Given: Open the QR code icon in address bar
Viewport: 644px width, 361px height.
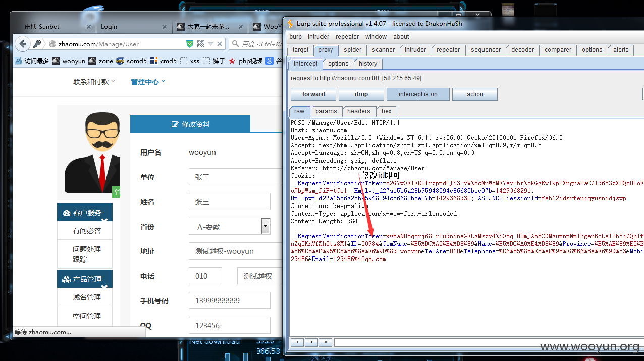Looking at the screenshot, I should point(201,44).
